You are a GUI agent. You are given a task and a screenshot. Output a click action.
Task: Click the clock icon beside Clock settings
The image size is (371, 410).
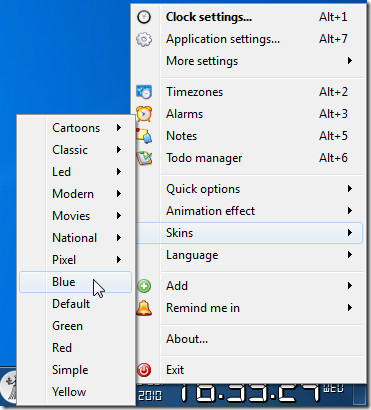[144, 17]
